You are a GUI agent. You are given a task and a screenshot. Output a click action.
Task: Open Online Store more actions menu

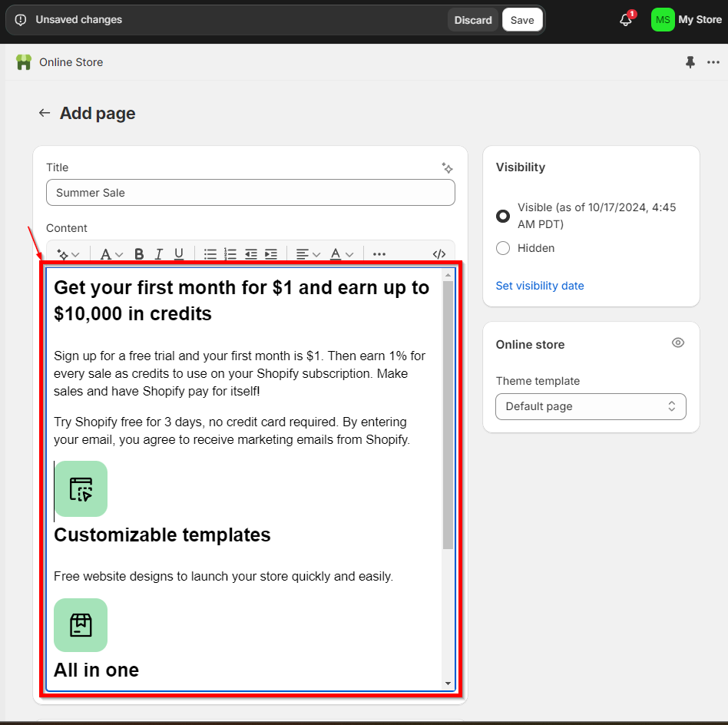tap(713, 62)
